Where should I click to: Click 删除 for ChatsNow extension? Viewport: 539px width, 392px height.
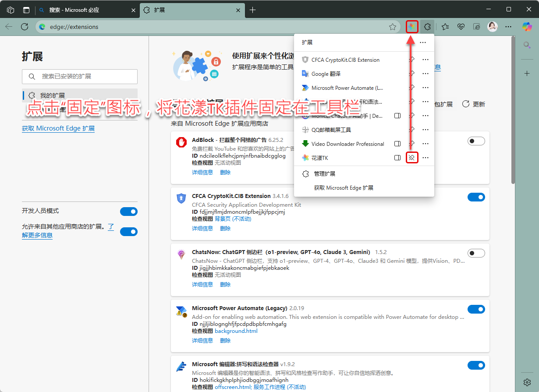[x=225, y=284]
